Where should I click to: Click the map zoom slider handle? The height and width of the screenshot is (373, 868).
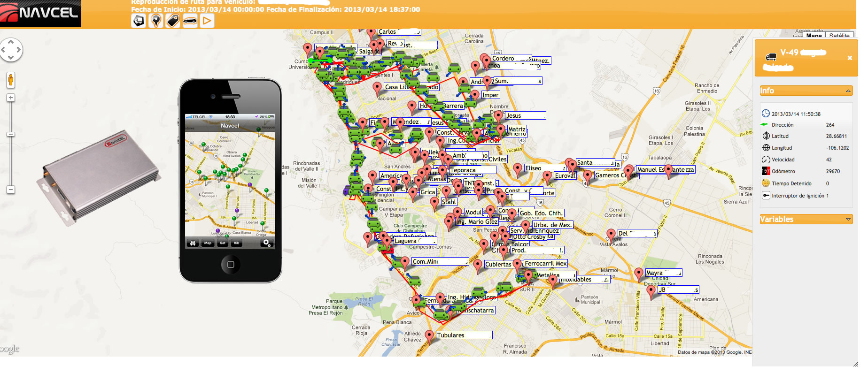tap(11, 134)
